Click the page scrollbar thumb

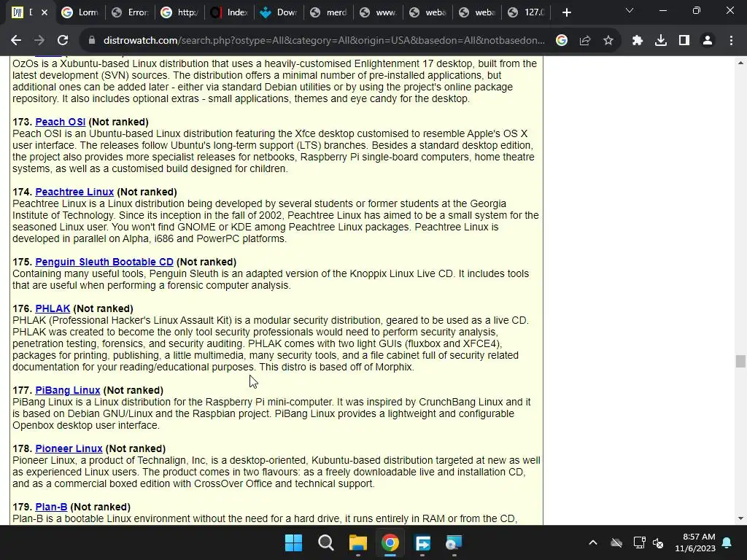(x=740, y=361)
